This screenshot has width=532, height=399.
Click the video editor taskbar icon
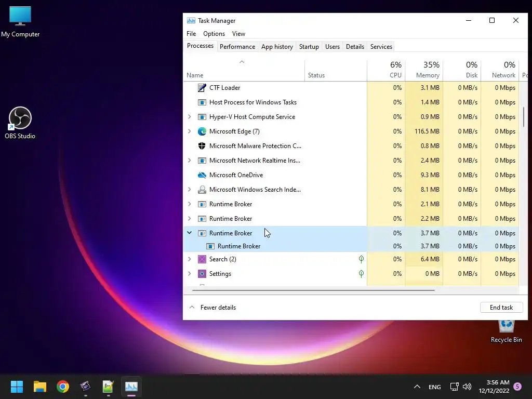86,387
